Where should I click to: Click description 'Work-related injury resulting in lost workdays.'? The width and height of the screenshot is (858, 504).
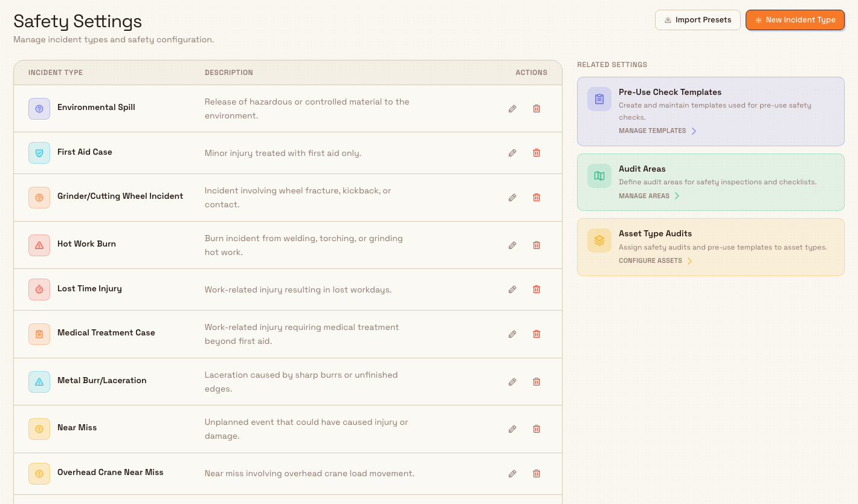298,290
